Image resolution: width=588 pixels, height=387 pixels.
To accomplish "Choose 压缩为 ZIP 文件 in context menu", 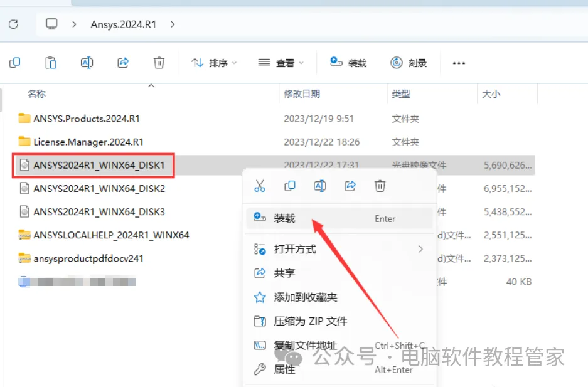I will [x=339, y=321].
